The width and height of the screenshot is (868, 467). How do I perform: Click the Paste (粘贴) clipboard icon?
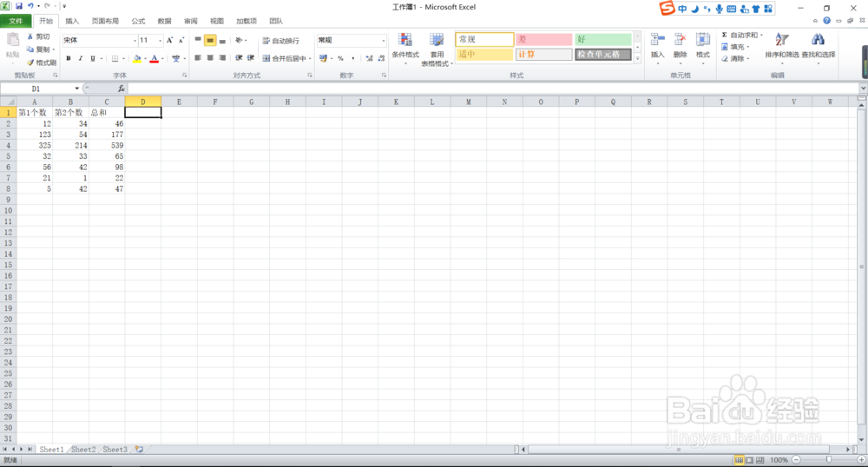click(x=12, y=41)
